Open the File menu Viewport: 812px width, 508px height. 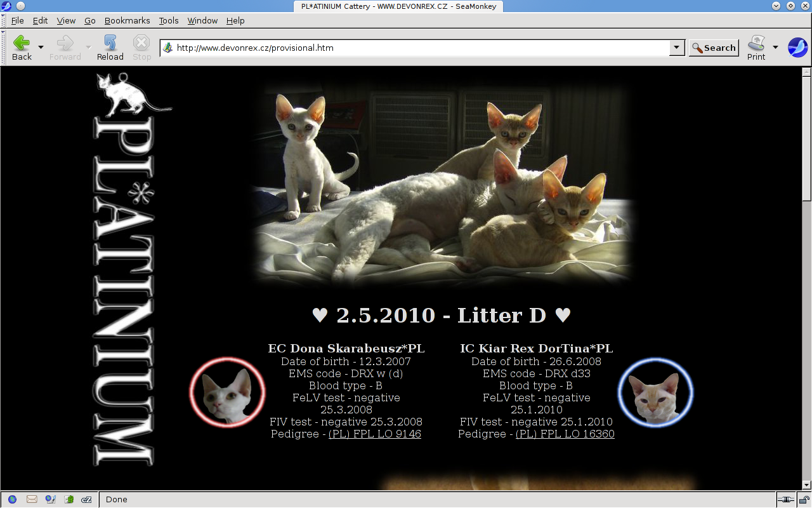pos(17,20)
